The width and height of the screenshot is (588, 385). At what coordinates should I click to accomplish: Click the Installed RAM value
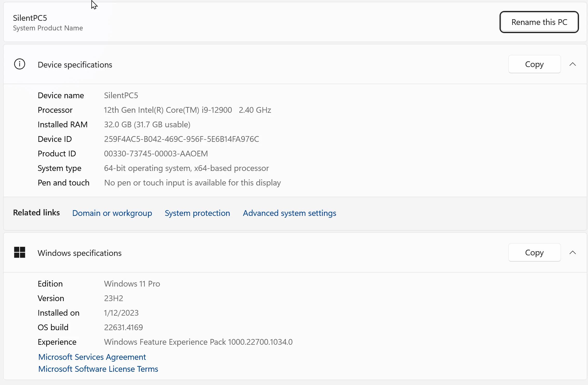tap(147, 124)
